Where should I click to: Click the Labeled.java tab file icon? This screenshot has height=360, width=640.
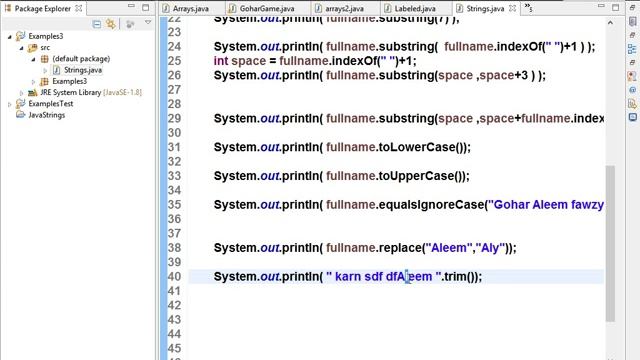pos(388,8)
